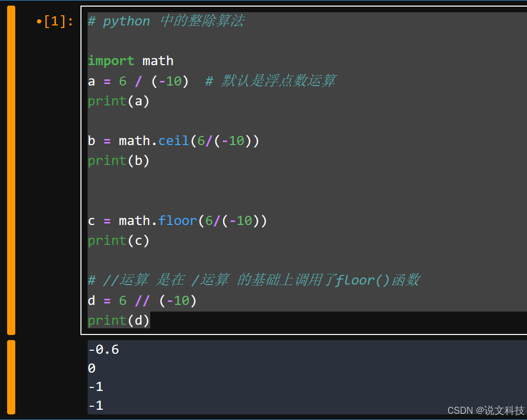Click the output value -0.6

103,349
